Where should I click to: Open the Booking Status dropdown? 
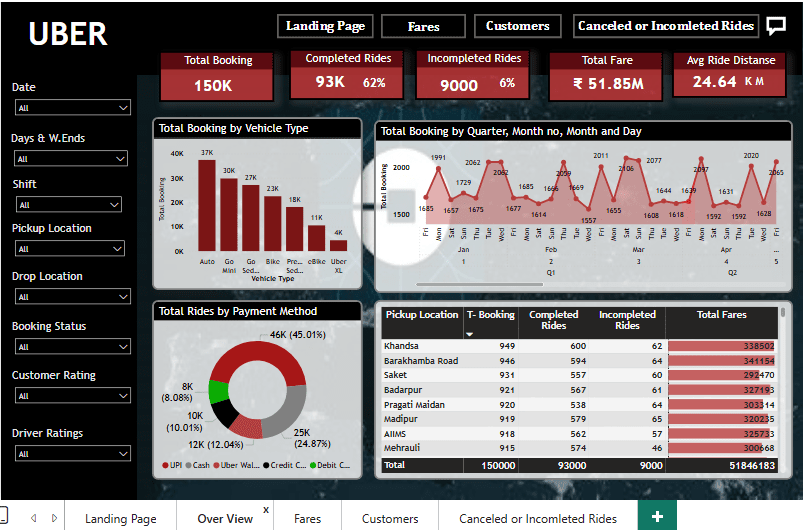coord(73,347)
